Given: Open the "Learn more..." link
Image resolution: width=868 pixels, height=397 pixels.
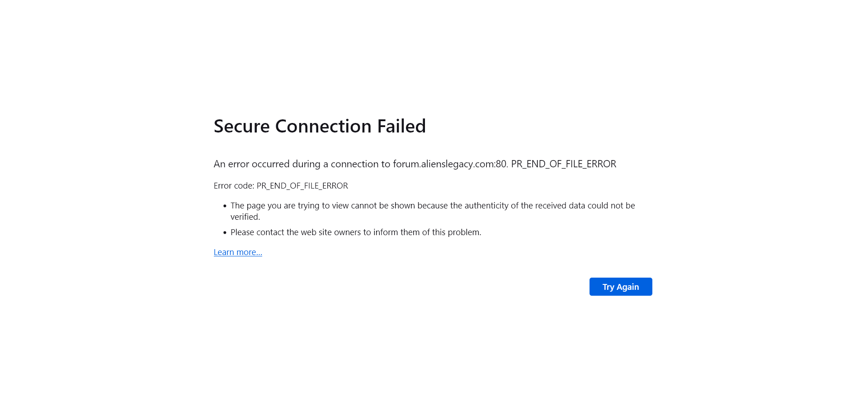Looking at the screenshot, I should click(238, 252).
